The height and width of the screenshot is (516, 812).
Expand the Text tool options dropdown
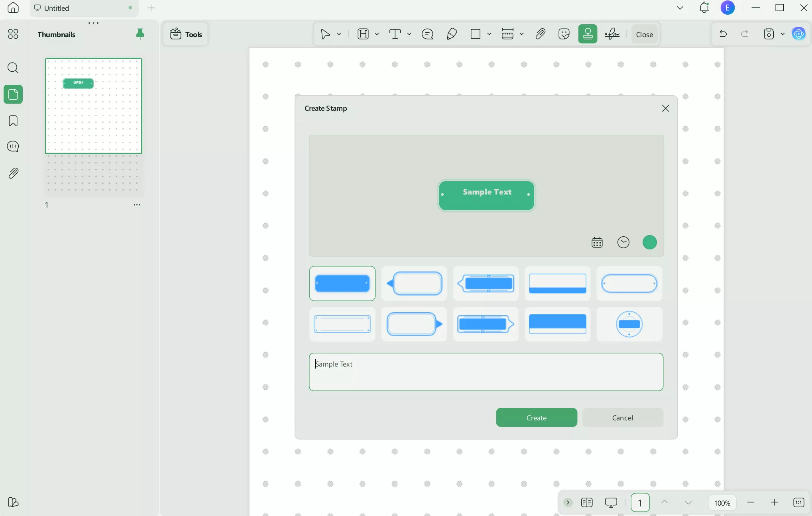[x=409, y=34]
